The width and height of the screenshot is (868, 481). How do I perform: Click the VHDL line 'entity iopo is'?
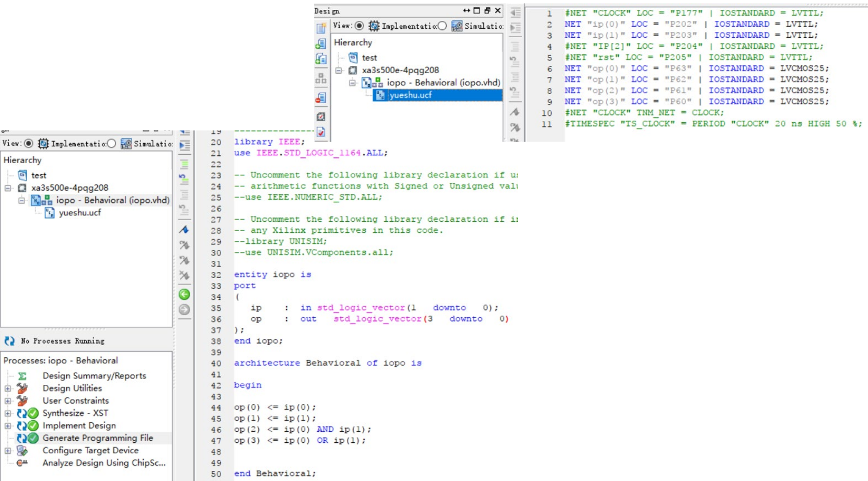click(x=273, y=274)
